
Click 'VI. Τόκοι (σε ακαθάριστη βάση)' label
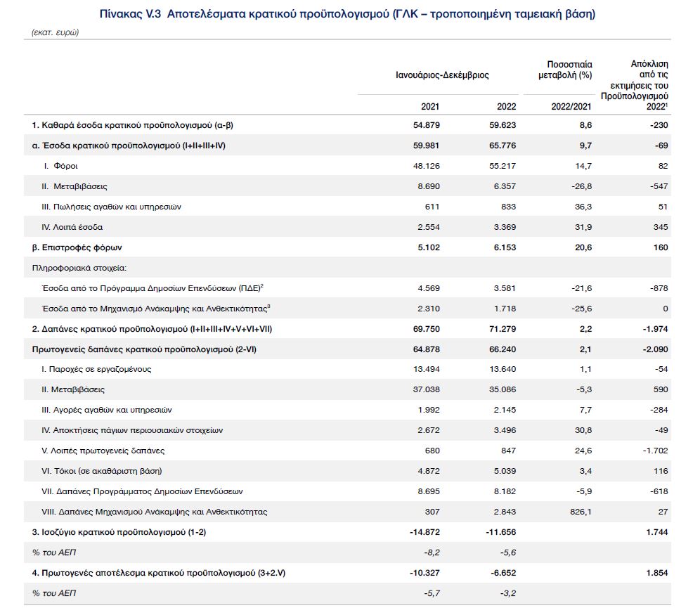(x=107, y=472)
